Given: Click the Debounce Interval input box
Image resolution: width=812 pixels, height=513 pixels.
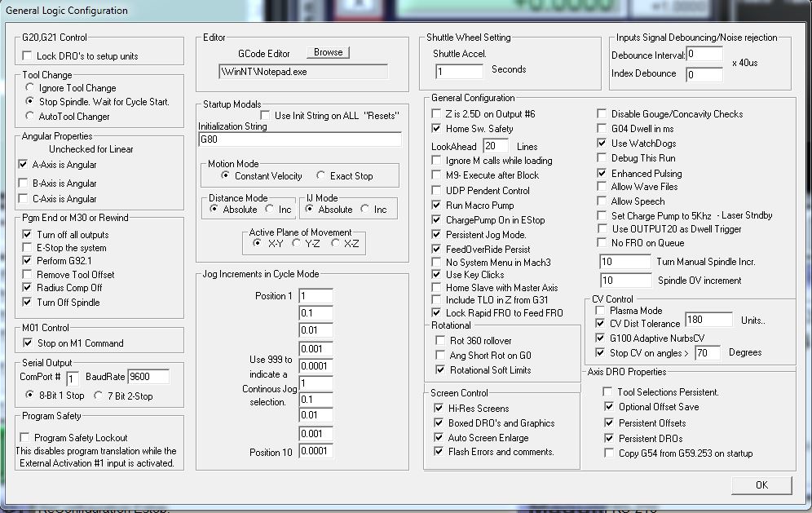Looking at the screenshot, I should point(704,55).
